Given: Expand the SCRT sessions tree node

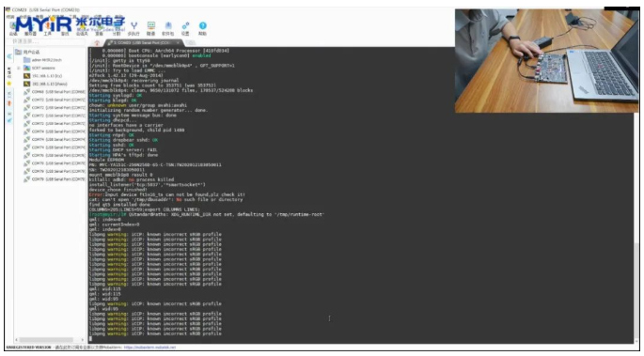Looking at the screenshot, I should tap(19, 68).
